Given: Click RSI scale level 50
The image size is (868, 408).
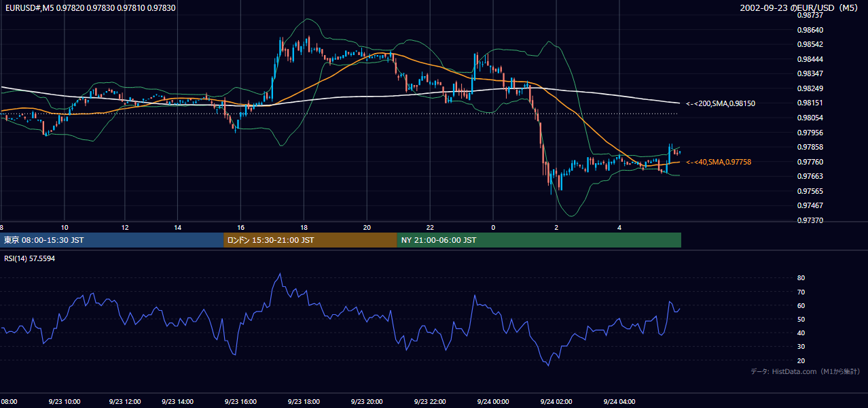Looking at the screenshot, I should tap(801, 319).
